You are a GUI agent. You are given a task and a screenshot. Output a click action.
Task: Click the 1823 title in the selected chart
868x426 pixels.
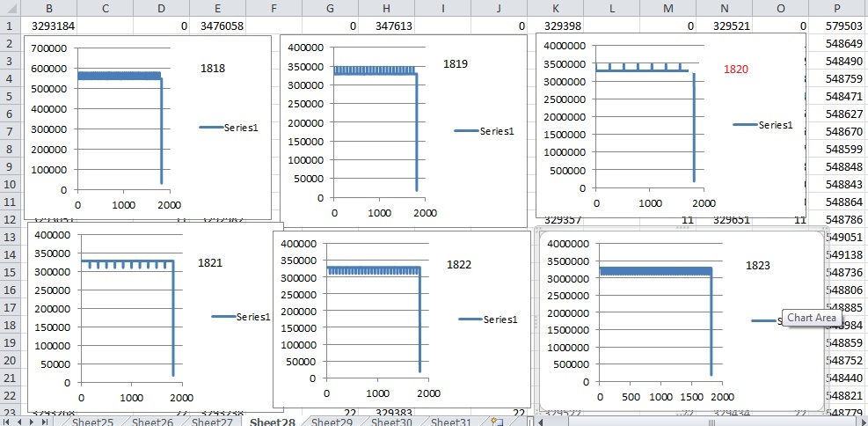(757, 265)
